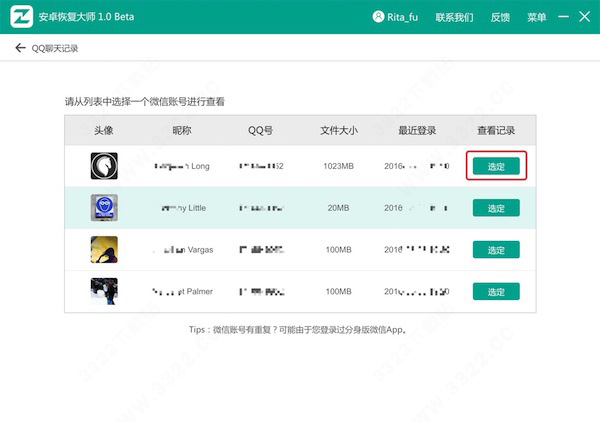
Task: Click 选定 for the Vargas account
Action: (x=496, y=249)
